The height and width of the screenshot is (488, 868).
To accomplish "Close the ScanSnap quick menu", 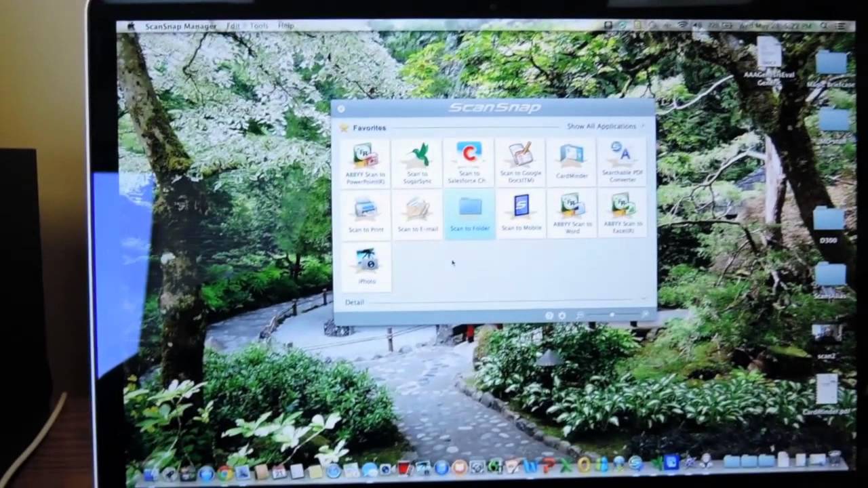I will coord(340,108).
